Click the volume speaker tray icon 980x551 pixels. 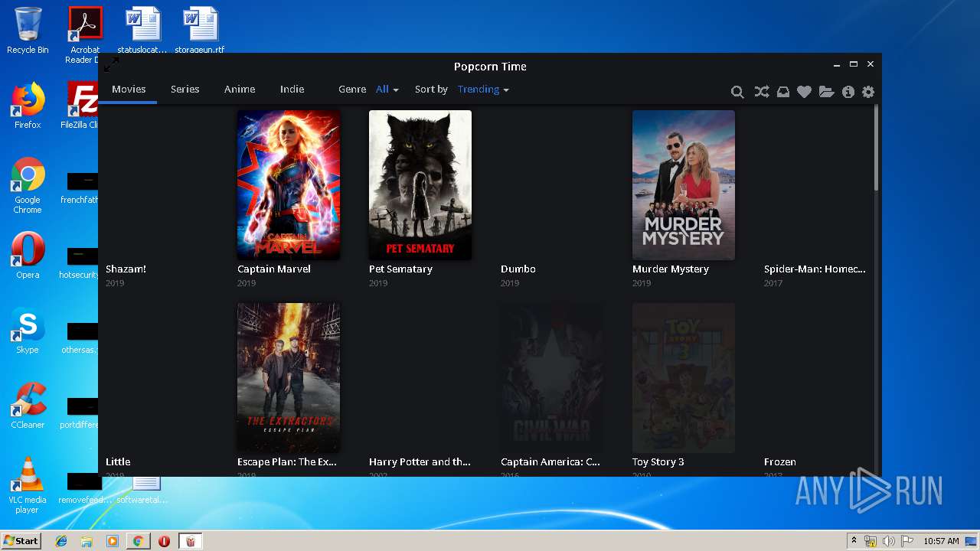point(888,541)
